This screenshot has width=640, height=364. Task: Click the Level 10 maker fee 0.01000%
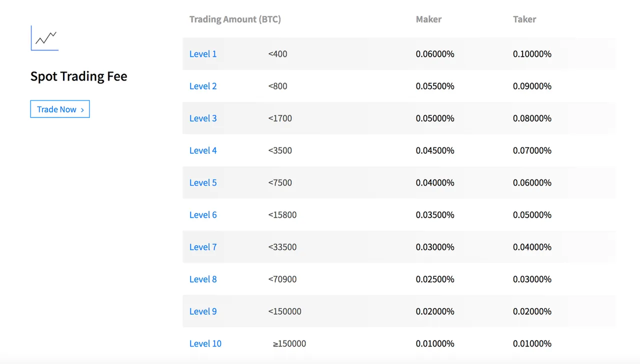click(x=435, y=343)
